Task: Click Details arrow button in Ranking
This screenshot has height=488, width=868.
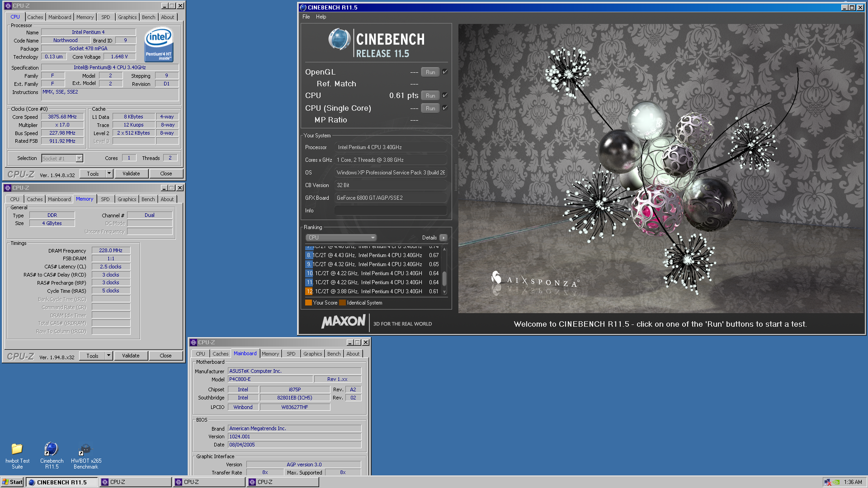Action: tap(443, 238)
